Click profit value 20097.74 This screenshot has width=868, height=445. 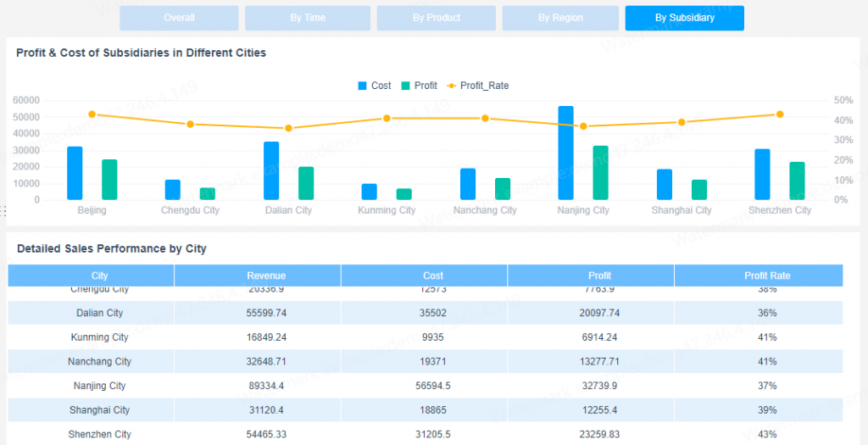600,313
